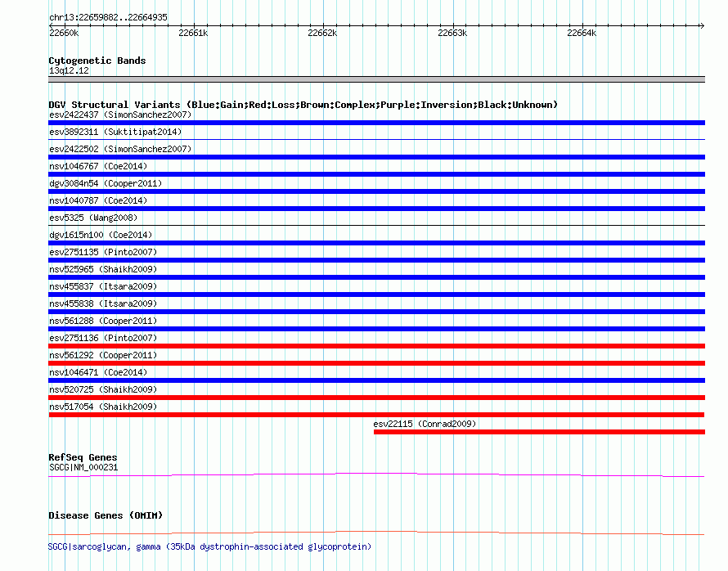Open the SGCG|NM_000231 RefSeq gene label

pos(83,467)
